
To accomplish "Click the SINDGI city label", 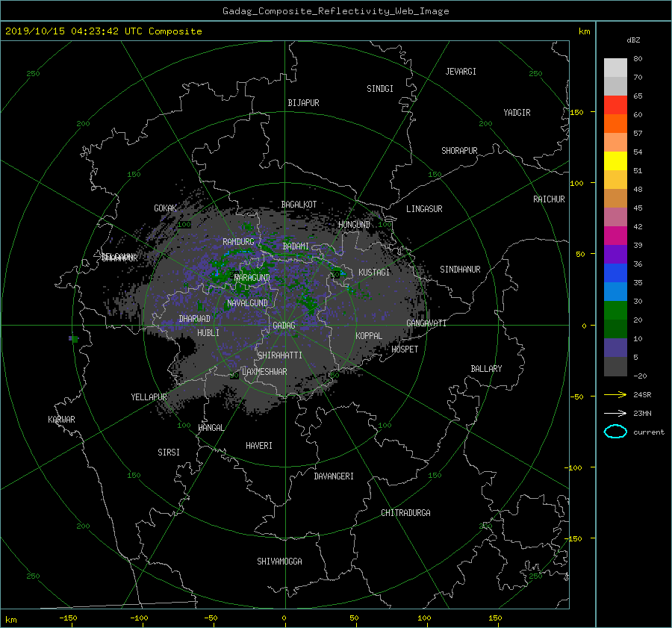I will pos(380,89).
